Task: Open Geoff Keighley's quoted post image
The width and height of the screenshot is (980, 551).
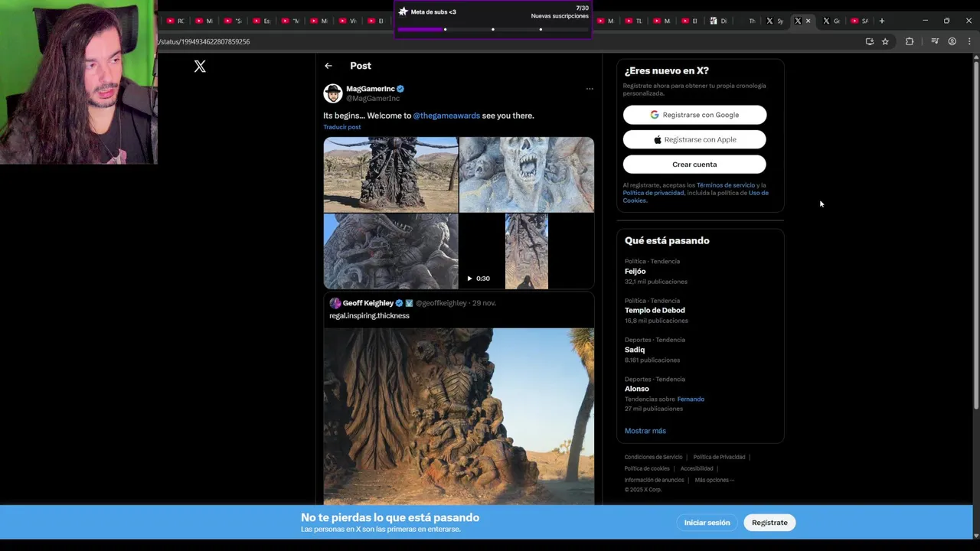Action: pos(459,416)
